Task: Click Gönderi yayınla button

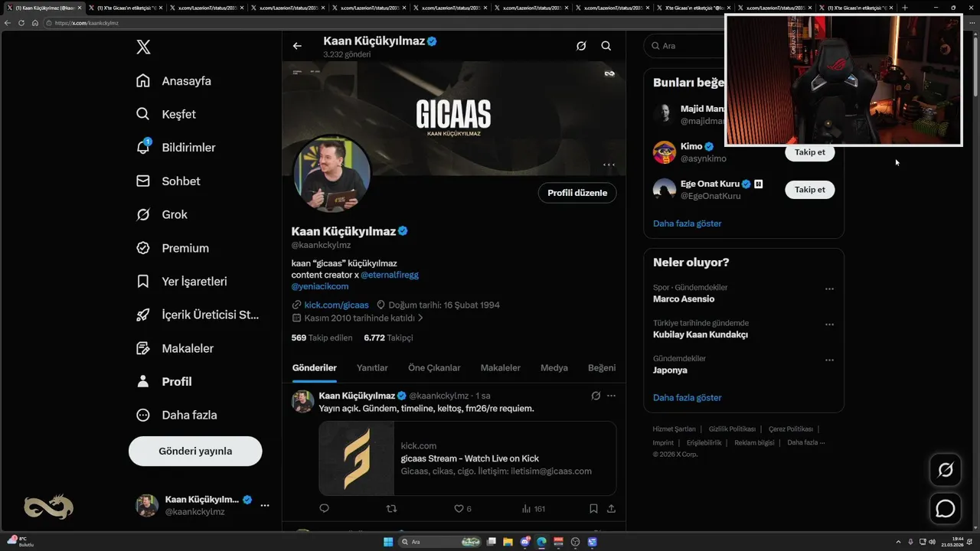Action: coord(195,451)
